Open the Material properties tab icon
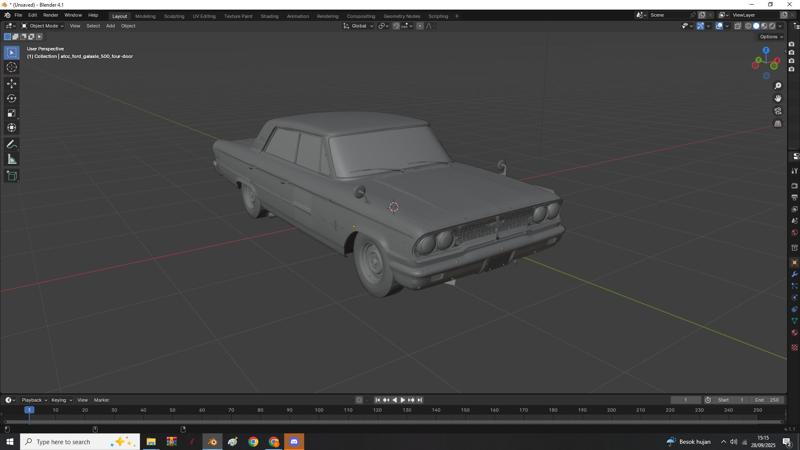Screen dimensions: 800x450 click(794, 333)
